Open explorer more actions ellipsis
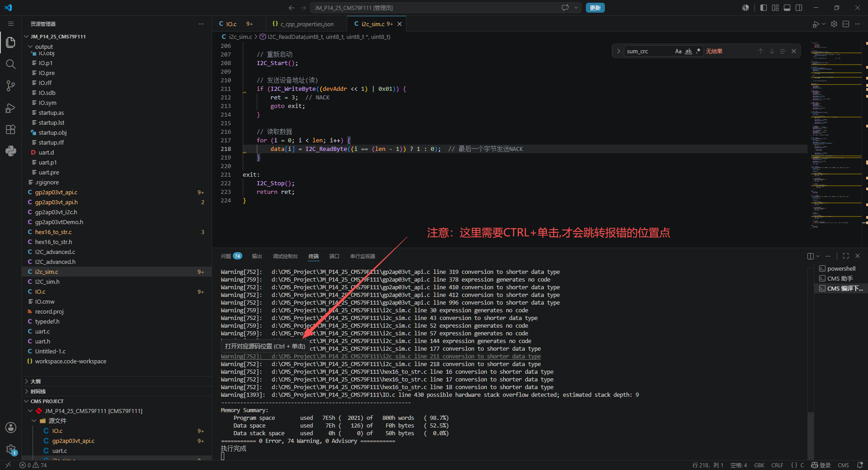The image size is (868, 470). click(x=201, y=24)
